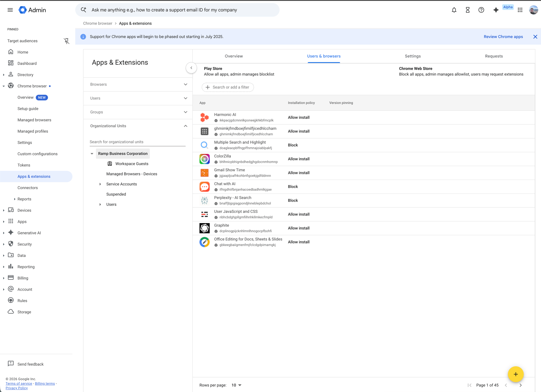Select the Suspended org unit
The height and width of the screenshot is (392, 541).
point(116,194)
